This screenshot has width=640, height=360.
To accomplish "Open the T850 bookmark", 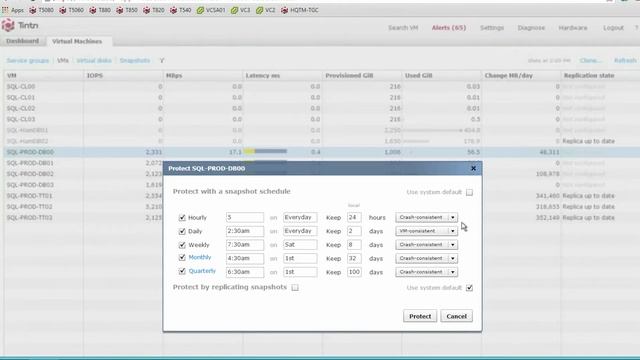I will tap(127, 10).
